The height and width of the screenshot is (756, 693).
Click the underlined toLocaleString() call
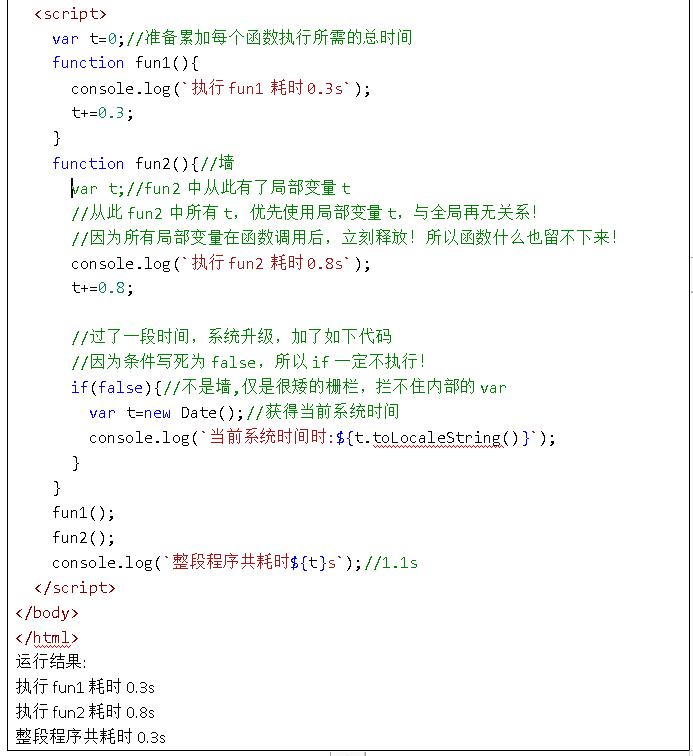[445, 438]
